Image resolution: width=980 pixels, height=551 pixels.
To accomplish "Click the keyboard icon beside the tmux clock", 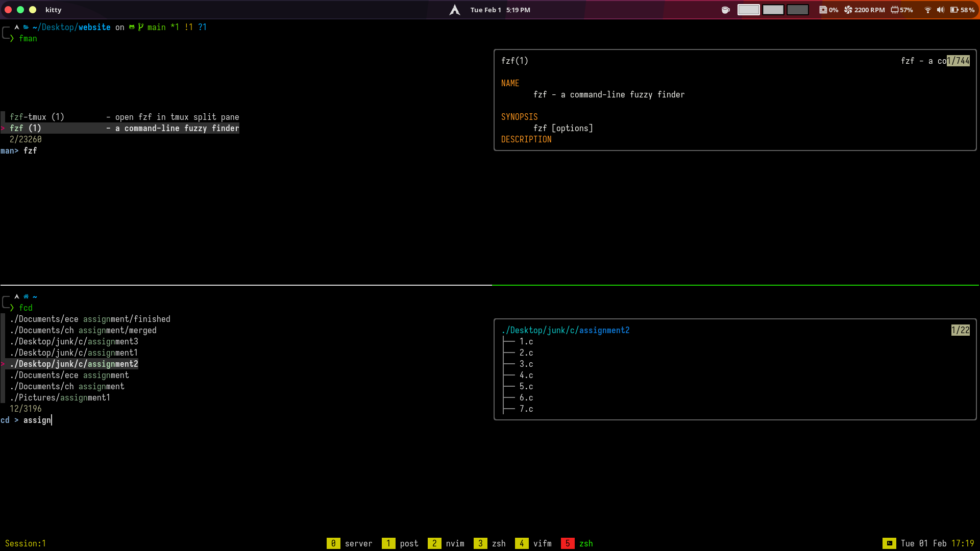I will (x=890, y=543).
